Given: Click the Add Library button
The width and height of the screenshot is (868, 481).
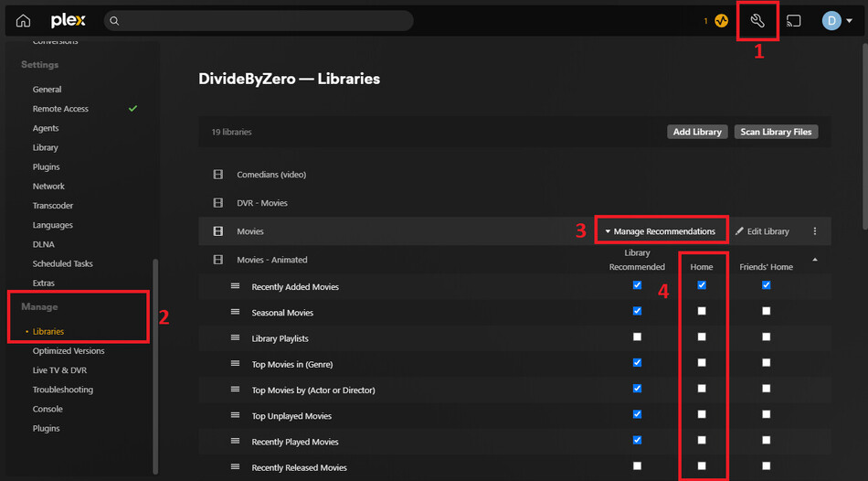Looking at the screenshot, I should 697,132.
